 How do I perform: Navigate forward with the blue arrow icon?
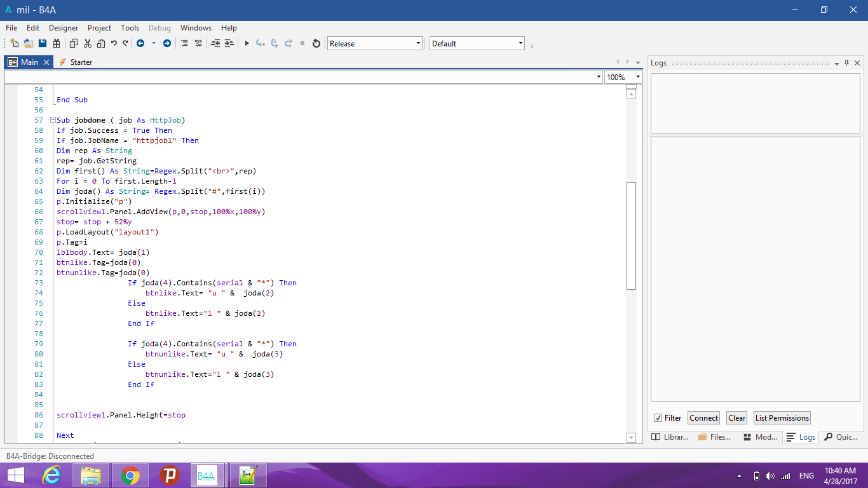point(167,43)
